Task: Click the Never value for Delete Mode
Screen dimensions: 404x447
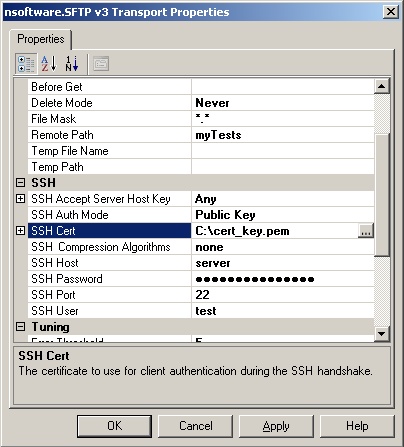Action: coord(283,103)
